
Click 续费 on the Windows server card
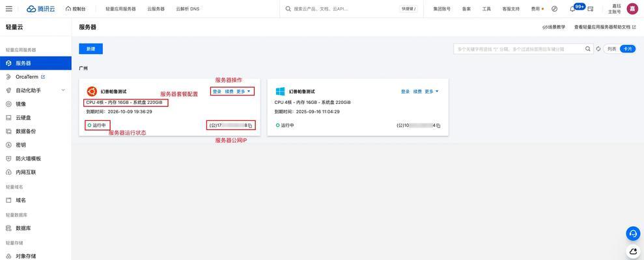pos(417,92)
